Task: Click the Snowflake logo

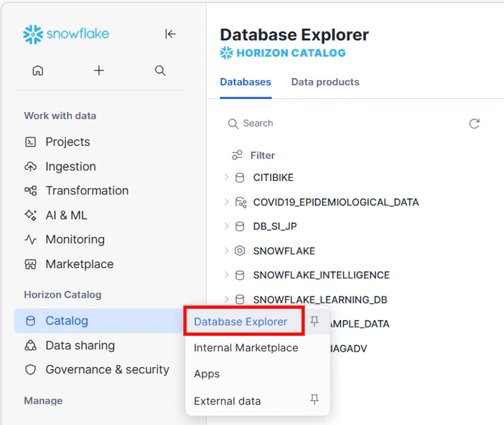Action: [x=66, y=34]
